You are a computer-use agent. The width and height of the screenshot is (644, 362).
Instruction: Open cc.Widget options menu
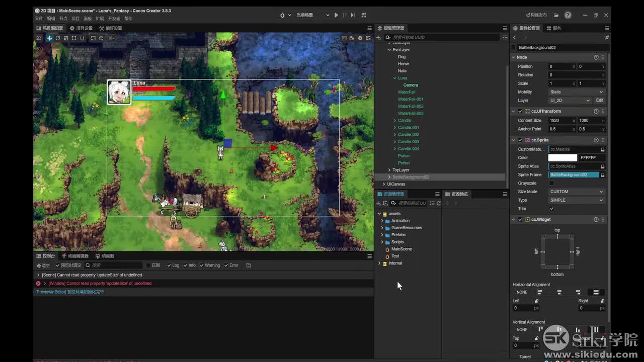click(603, 220)
